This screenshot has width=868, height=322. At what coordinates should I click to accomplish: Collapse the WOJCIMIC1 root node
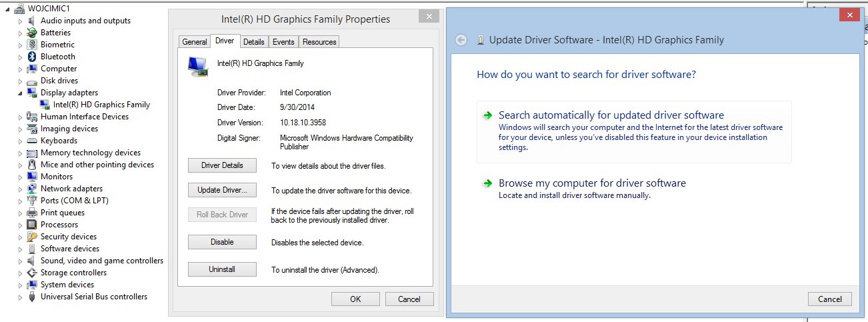[8, 9]
